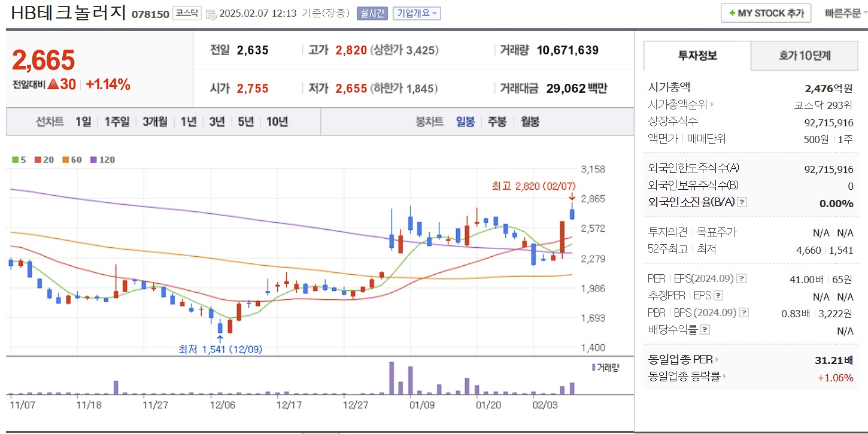The image size is (868, 434).
Task: Click the help icon next to PBR BPS(2024.09)
Action: click(744, 312)
